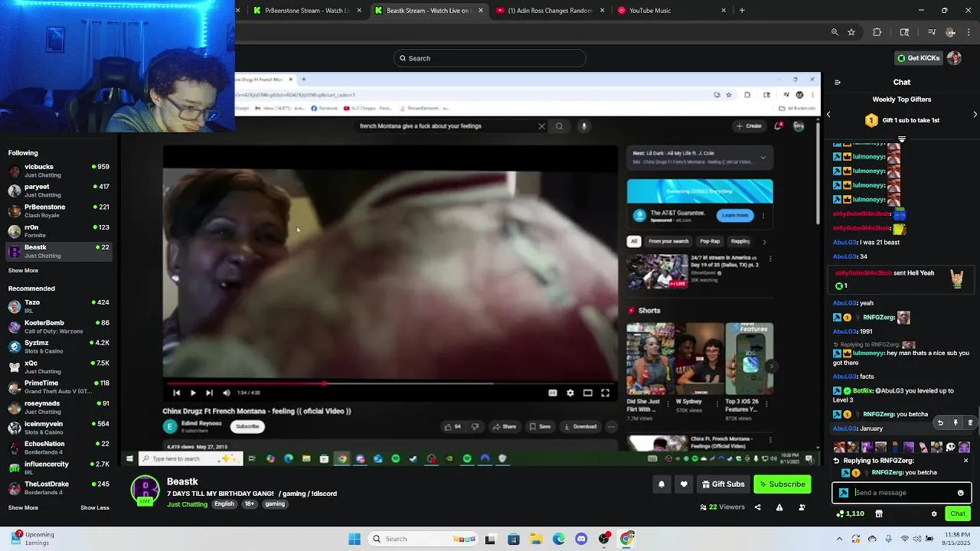Click the Kick search field
The width and height of the screenshot is (980, 551).
coord(490,58)
